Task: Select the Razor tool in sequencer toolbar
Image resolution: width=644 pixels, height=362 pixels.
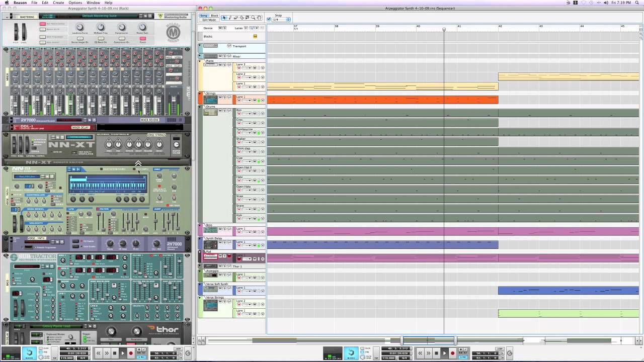Action: [242, 18]
